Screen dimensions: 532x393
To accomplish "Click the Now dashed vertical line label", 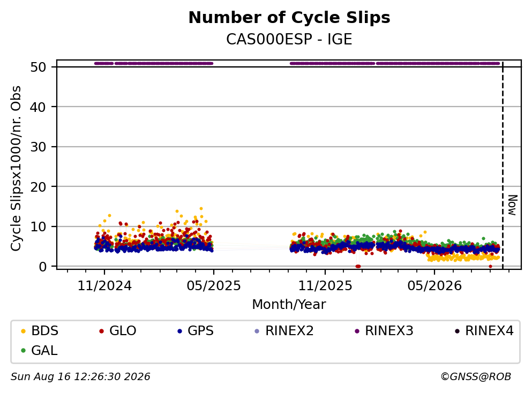I will tap(512, 205).
